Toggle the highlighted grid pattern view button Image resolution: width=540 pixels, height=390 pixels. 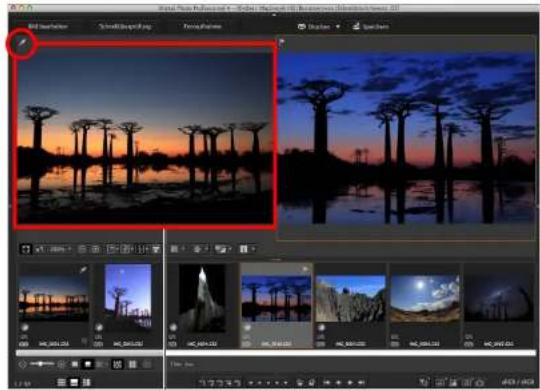117,364
